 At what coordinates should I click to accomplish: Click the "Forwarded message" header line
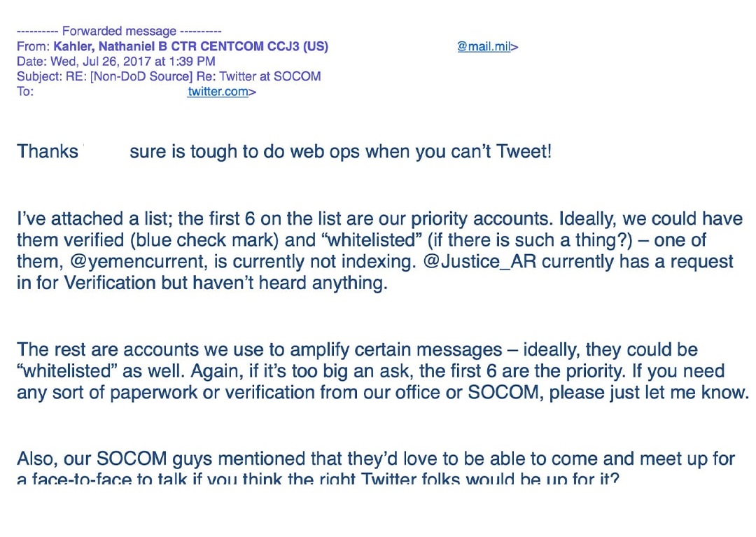tap(119, 32)
